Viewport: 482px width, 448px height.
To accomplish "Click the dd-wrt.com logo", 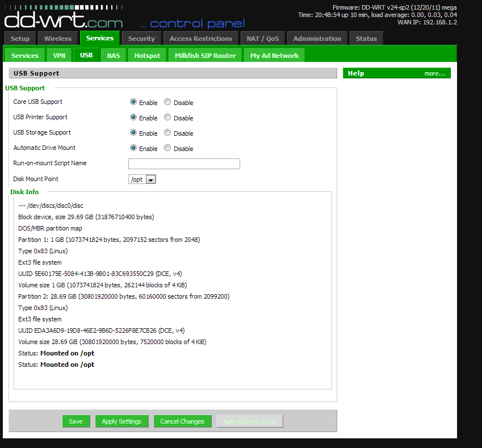I will point(64,17).
